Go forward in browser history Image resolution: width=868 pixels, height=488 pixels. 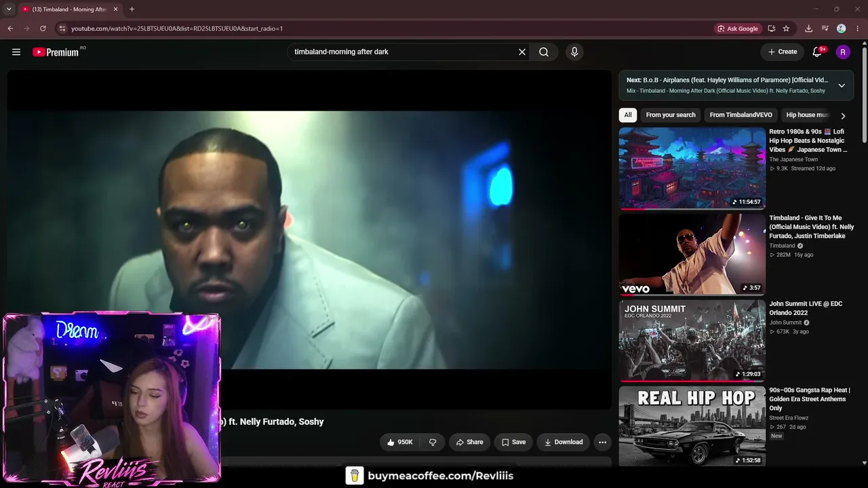coord(26,28)
